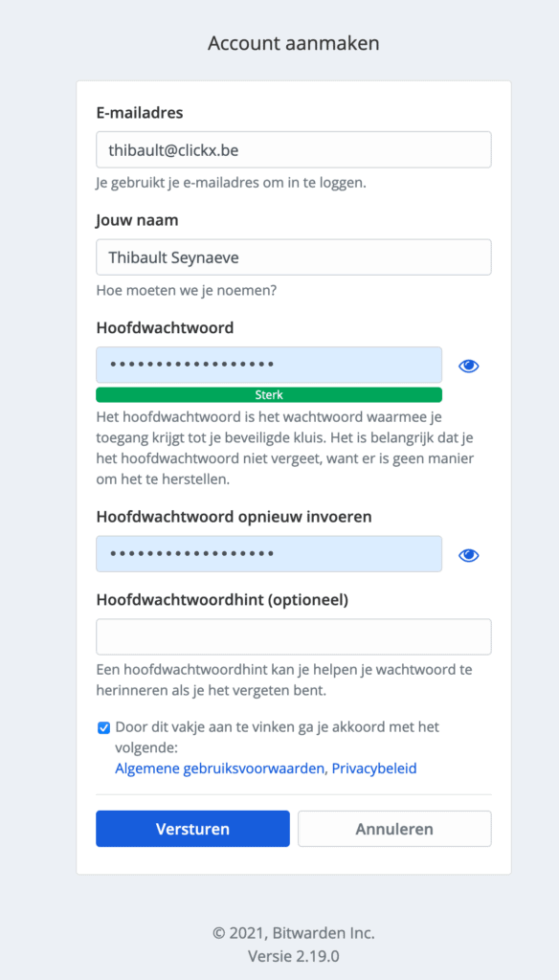Click the E-mailadres label
This screenshot has height=980, width=559.
pyautogui.click(x=140, y=113)
